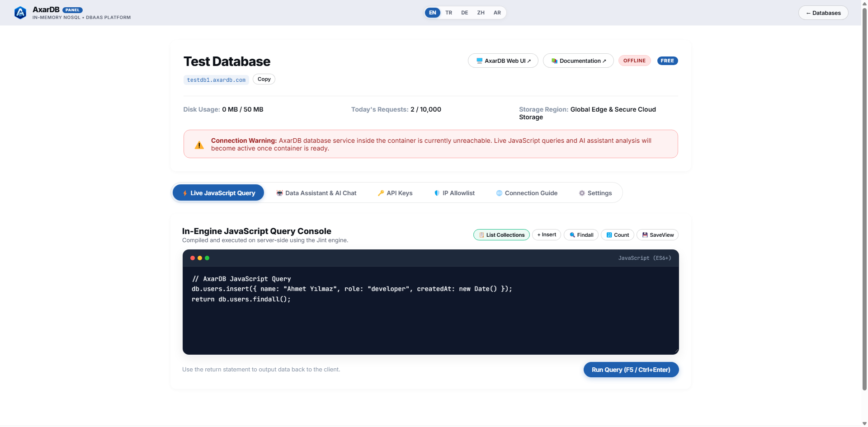The width and height of the screenshot is (868, 427).
Task: Click inside the JavaScript code editor
Action: click(x=430, y=310)
